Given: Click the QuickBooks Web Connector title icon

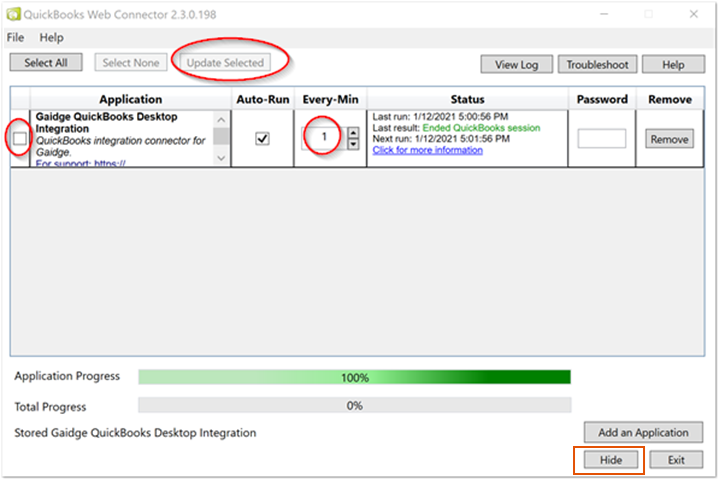Looking at the screenshot, I should coord(13,14).
